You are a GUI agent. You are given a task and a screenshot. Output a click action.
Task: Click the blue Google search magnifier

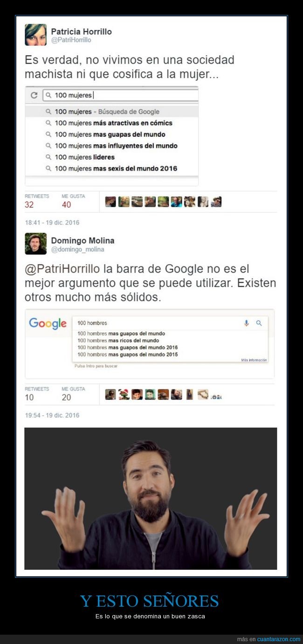[x=259, y=323]
